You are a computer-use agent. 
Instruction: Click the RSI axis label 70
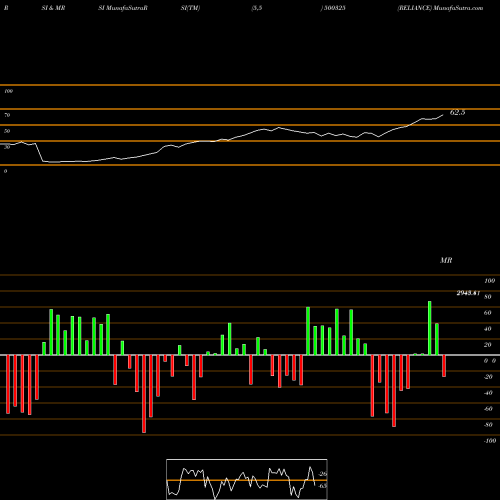(7, 115)
